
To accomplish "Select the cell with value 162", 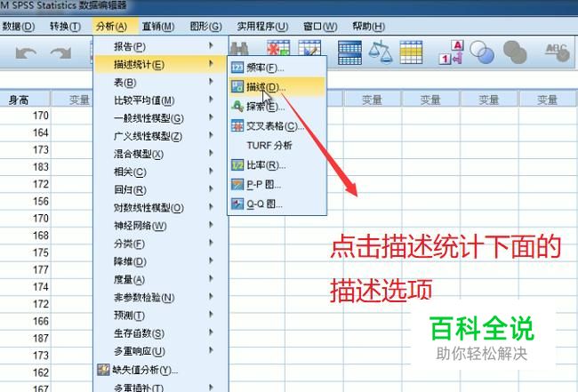I will click(x=25, y=372).
